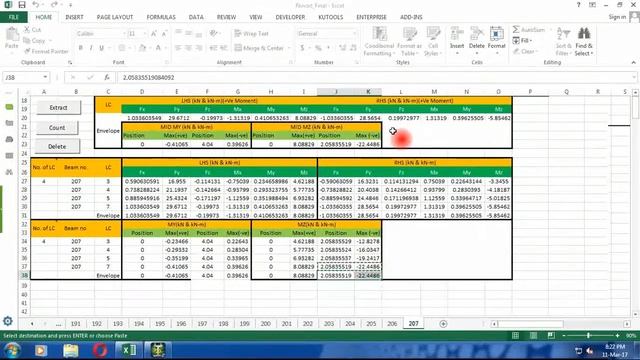
Task: Open the Fill dropdown
Action: (x=522, y=40)
